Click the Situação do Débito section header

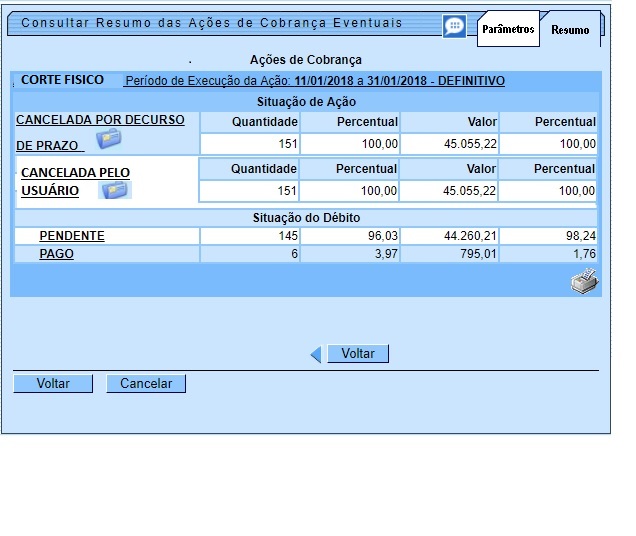(x=305, y=218)
